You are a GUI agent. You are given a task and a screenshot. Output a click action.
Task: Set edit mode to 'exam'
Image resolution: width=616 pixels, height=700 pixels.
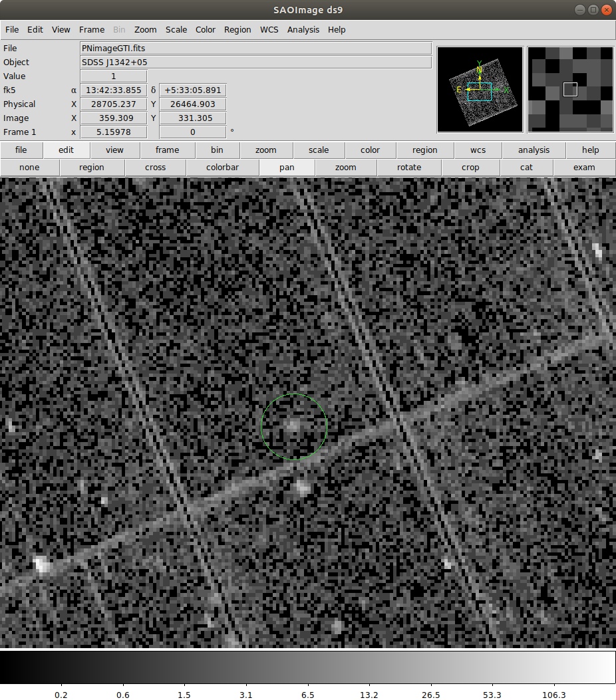[584, 168]
